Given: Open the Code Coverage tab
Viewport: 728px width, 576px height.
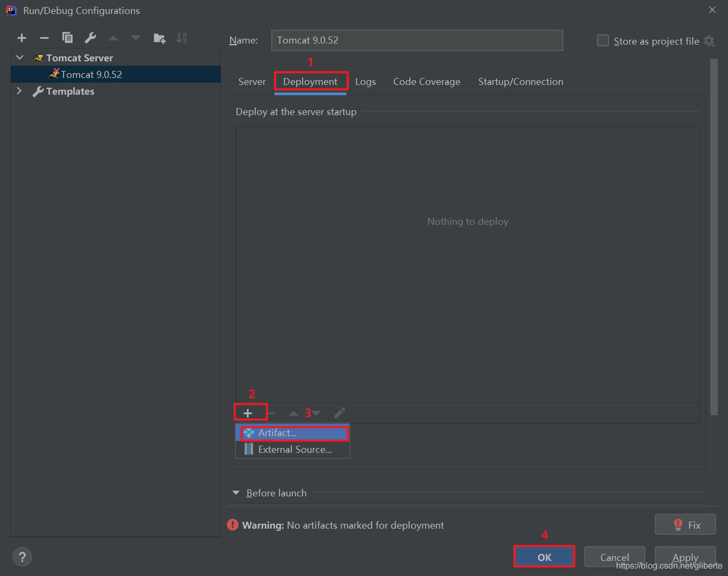Looking at the screenshot, I should pos(427,82).
